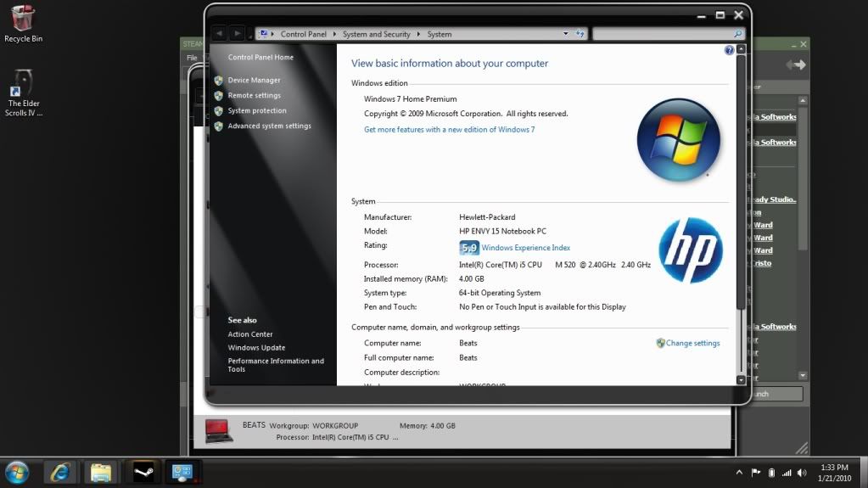Screen dimensions: 868x488
Task: Open the File menu in Steam window
Action: [192, 58]
